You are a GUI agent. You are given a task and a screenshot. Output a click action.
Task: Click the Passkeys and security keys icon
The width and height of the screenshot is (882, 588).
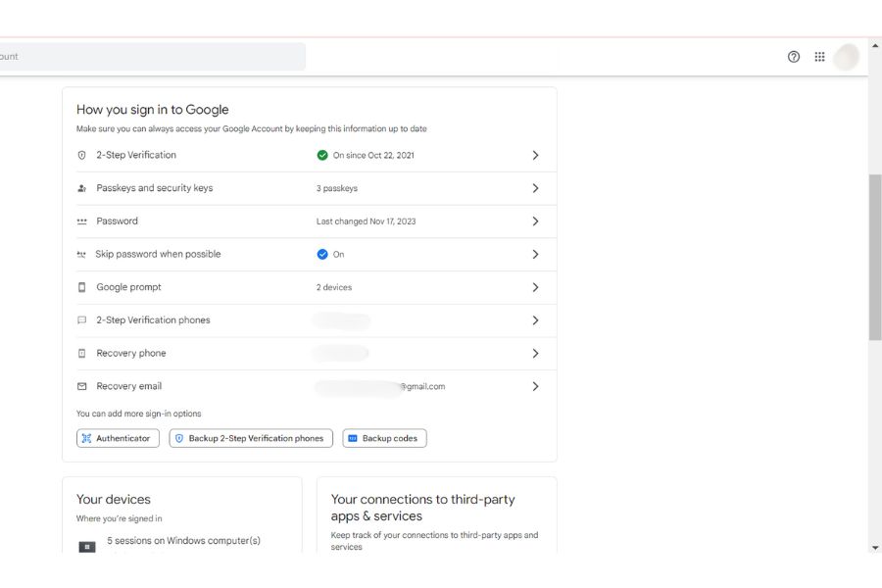coord(82,188)
